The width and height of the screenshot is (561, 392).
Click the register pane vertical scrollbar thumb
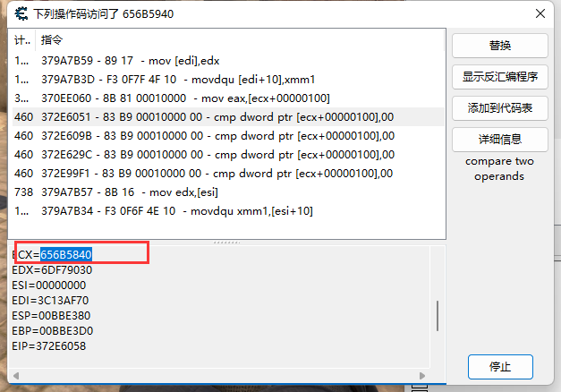tap(438, 316)
